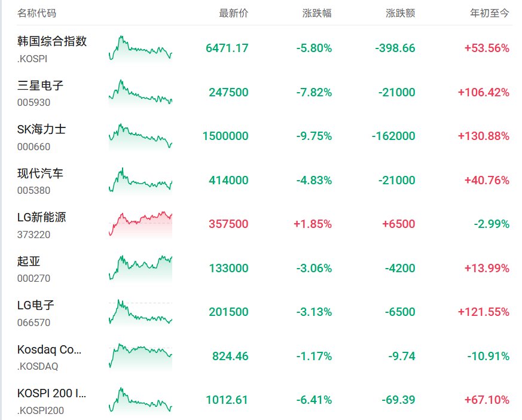Open the 现代汽车 sparkline chart

[x=141, y=180]
